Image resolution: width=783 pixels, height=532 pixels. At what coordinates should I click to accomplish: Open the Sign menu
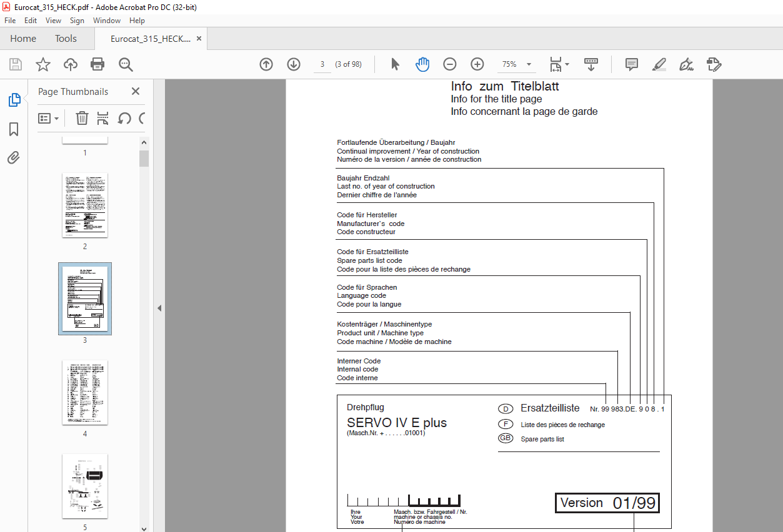coord(77,21)
